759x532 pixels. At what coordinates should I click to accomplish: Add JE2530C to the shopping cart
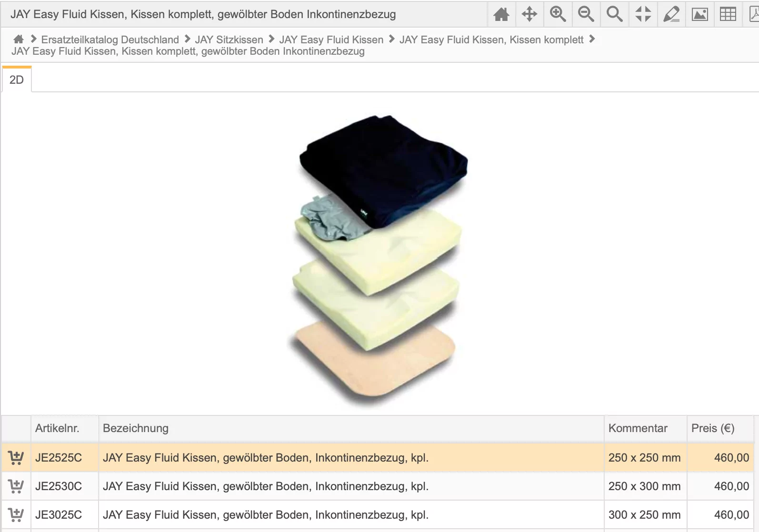pos(16,486)
